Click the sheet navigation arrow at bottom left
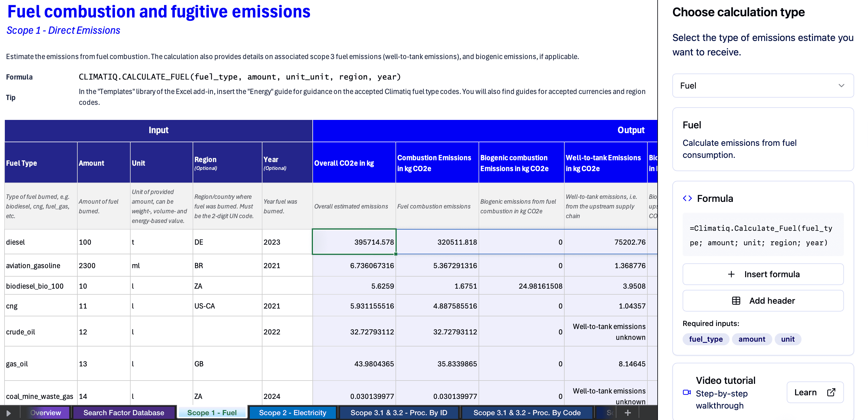Viewport: 868px width, 420px height. click(x=8, y=412)
